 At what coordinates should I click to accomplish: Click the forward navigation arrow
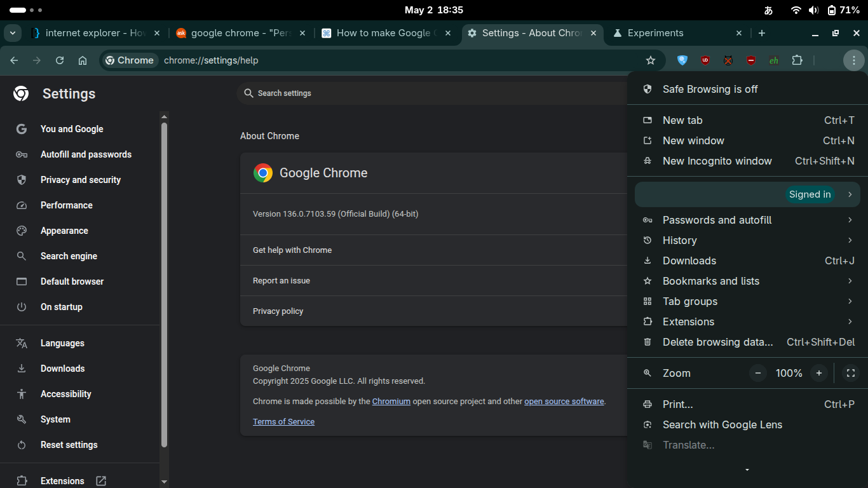[37, 60]
